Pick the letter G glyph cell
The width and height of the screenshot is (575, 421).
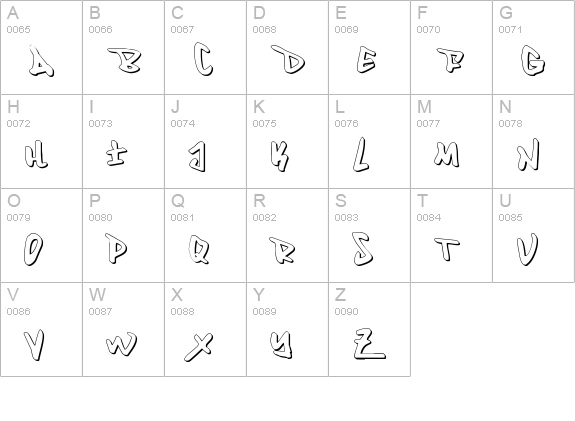pyautogui.click(x=533, y=47)
